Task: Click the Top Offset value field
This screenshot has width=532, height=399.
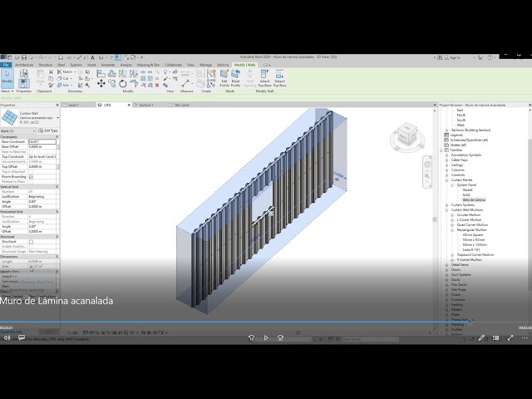Action: click(42, 166)
